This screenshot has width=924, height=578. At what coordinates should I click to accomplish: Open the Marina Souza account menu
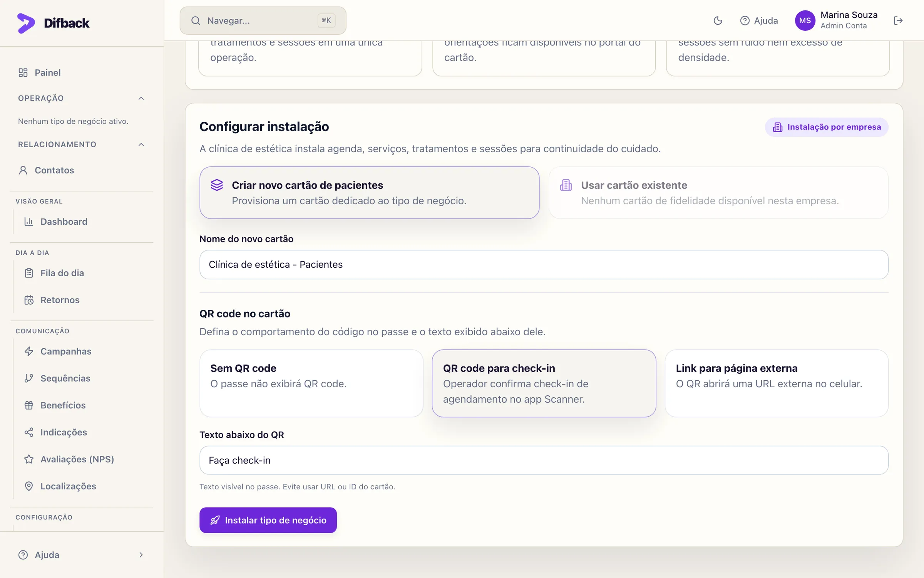coord(836,20)
